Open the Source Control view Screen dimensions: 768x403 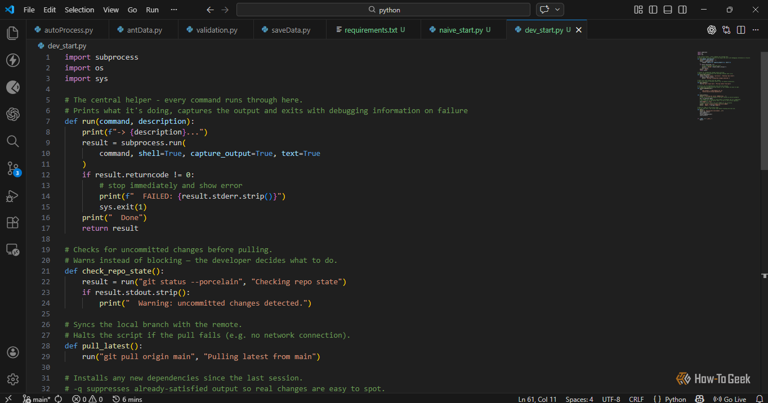tap(13, 169)
